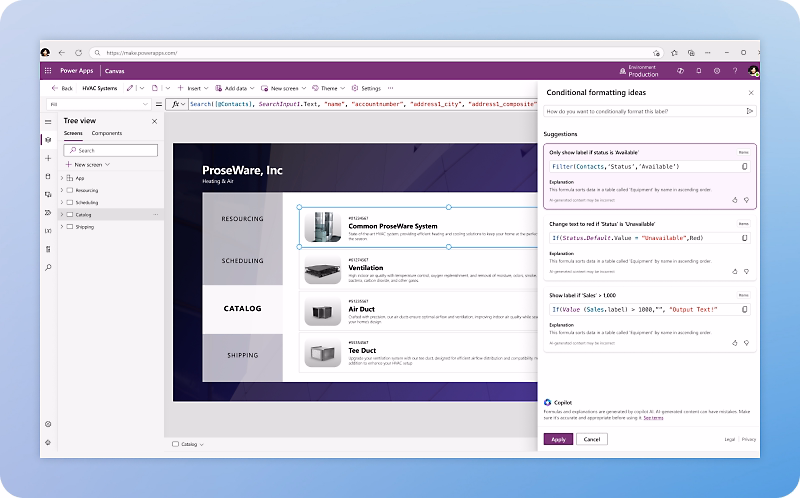Open the Power Automate icon in left rail
Viewport: 800px width, 498px height.
pos(48,213)
